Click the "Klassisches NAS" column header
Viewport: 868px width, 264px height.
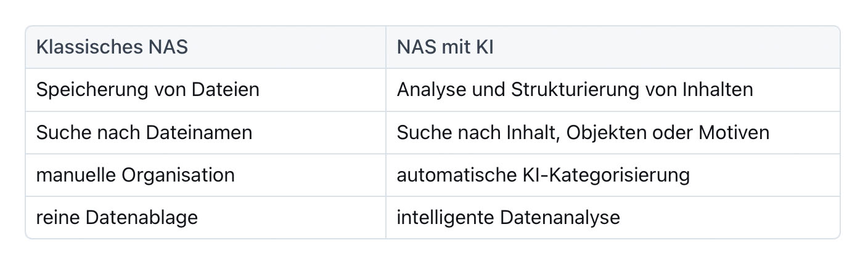pos(112,47)
